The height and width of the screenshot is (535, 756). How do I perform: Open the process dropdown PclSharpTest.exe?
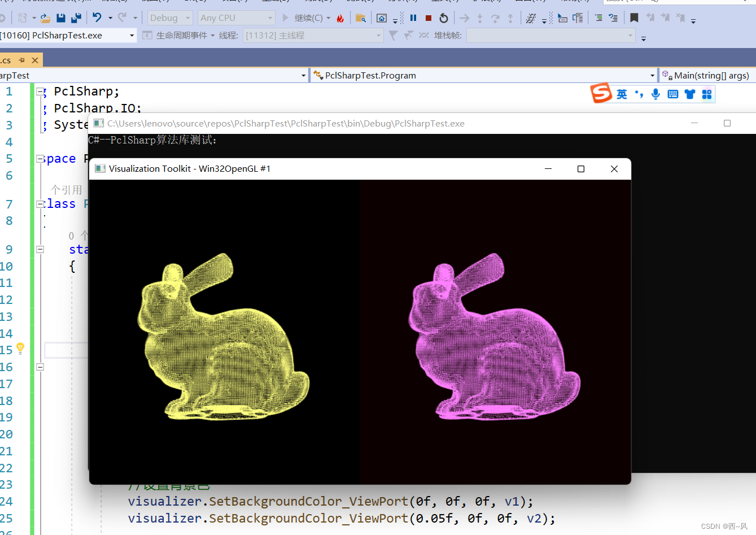click(x=68, y=35)
